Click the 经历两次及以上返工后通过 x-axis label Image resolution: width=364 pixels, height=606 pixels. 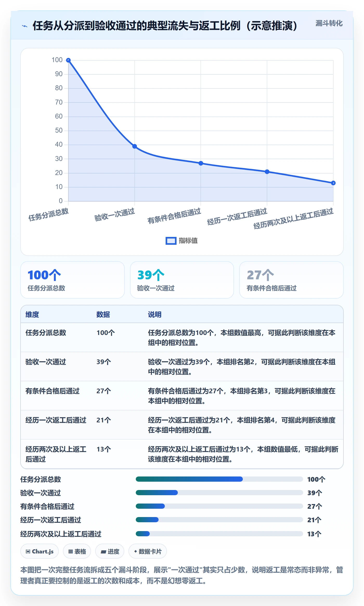tap(294, 218)
